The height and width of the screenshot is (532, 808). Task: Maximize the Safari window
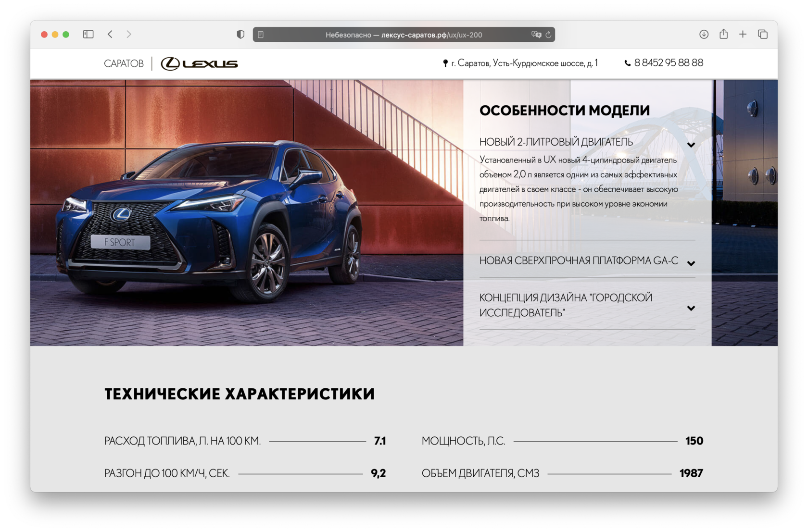[66, 34]
